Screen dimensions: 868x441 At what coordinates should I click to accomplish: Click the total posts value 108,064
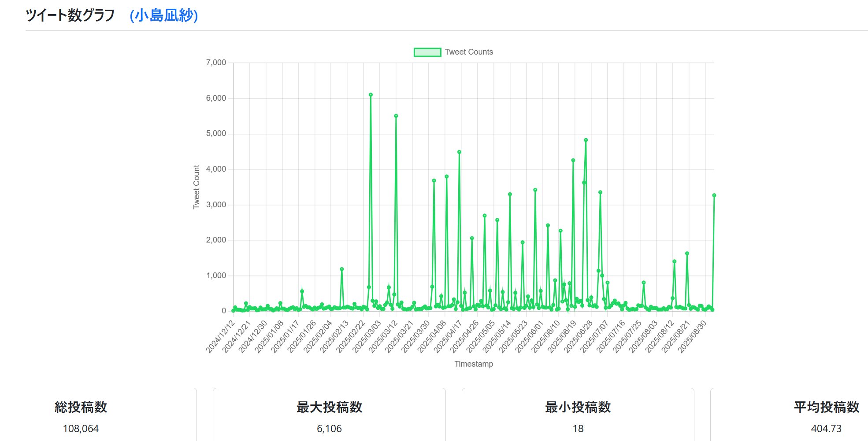point(81,429)
